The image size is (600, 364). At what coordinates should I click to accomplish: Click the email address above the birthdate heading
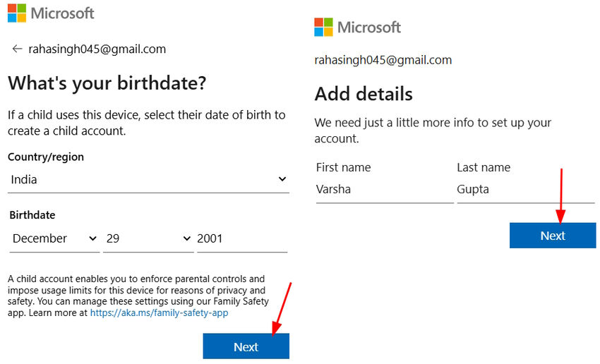(x=97, y=49)
